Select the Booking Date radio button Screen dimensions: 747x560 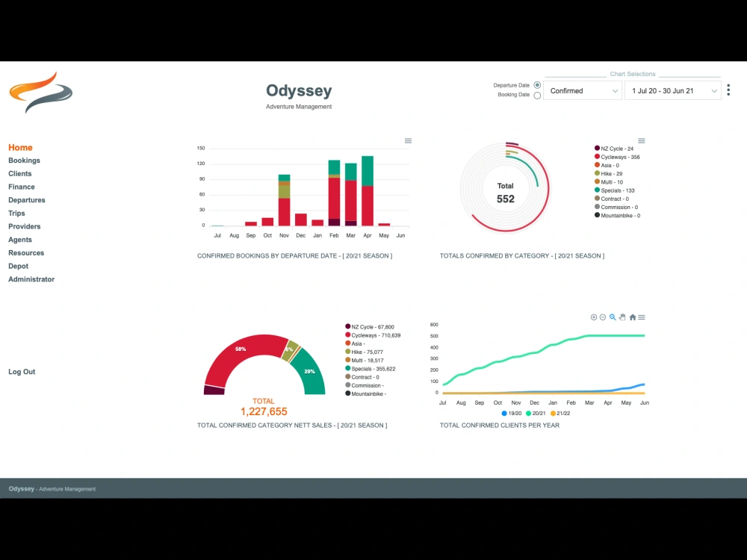tap(537, 95)
